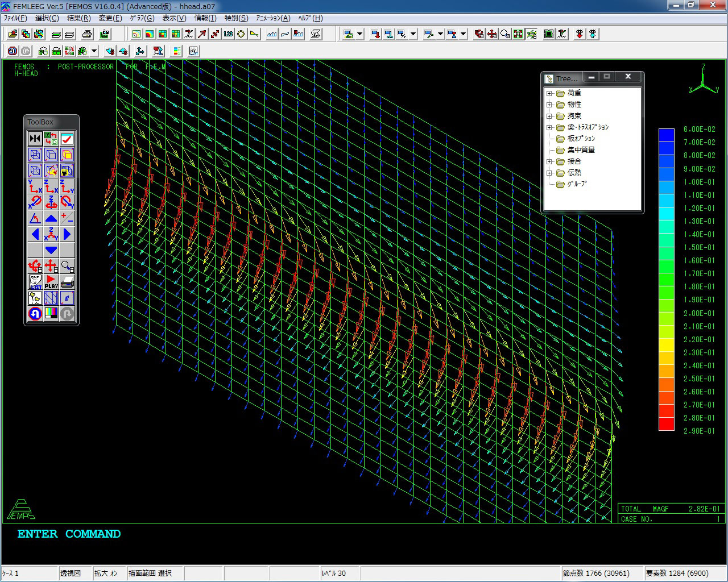Click the printer icon in the top toolbar
Viewport: 728px width, 582px height.
(86, 34)
